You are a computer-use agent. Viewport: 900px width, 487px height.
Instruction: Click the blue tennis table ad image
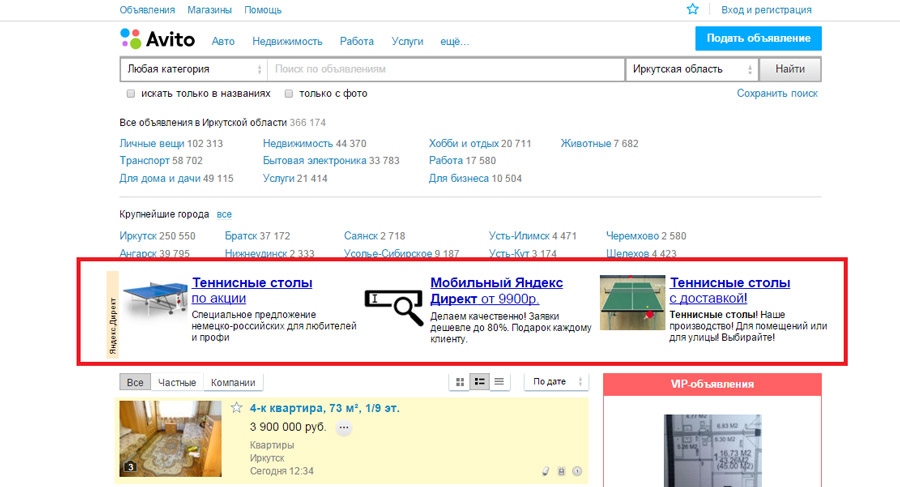pyautogui.click(x=156, y=297)
